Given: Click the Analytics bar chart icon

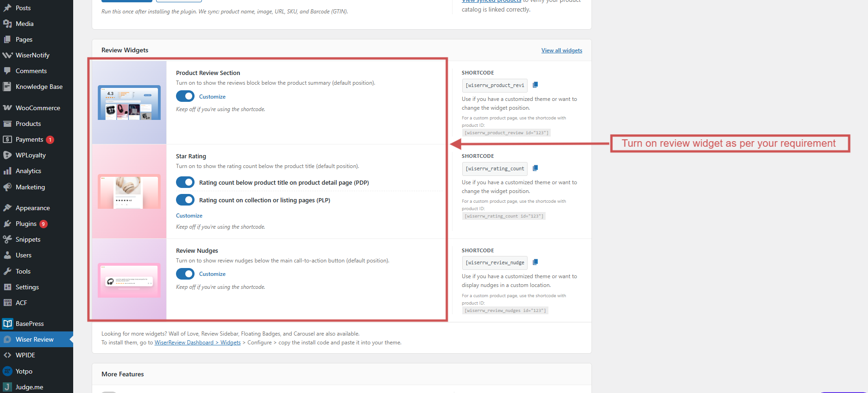Looking at the screenshot, I should point(7,171).
